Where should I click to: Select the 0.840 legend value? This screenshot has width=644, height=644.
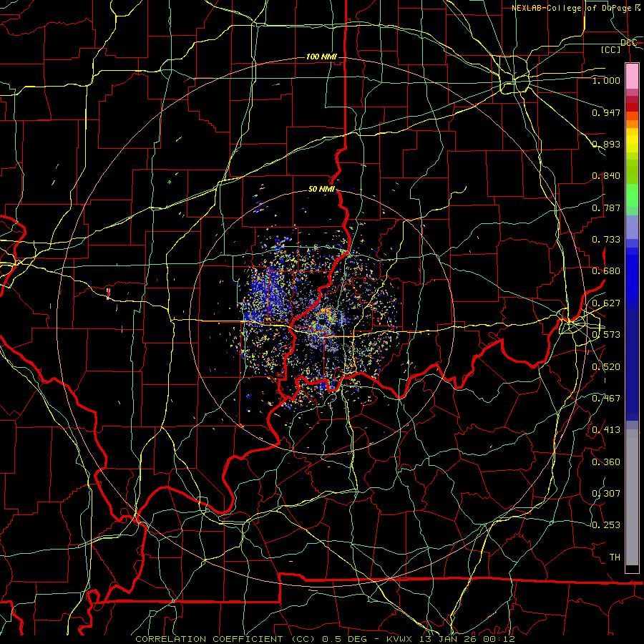tap(606, 176)
